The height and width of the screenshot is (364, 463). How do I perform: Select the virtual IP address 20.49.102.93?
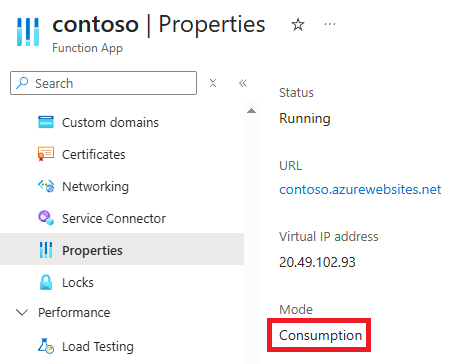pos(317,262)
